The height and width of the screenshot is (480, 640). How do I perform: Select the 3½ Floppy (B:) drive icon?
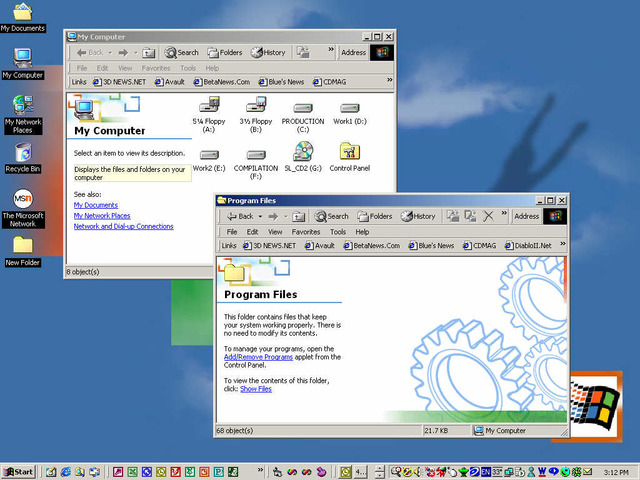point(256,104)
